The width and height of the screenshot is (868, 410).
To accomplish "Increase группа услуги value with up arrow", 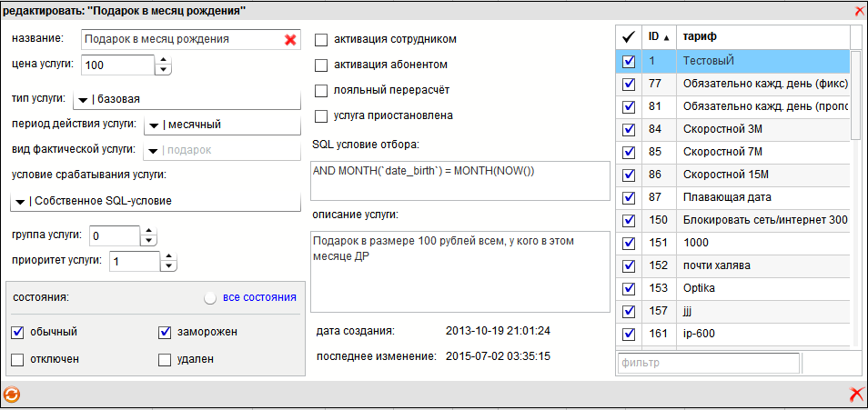I will coord(148,231).
